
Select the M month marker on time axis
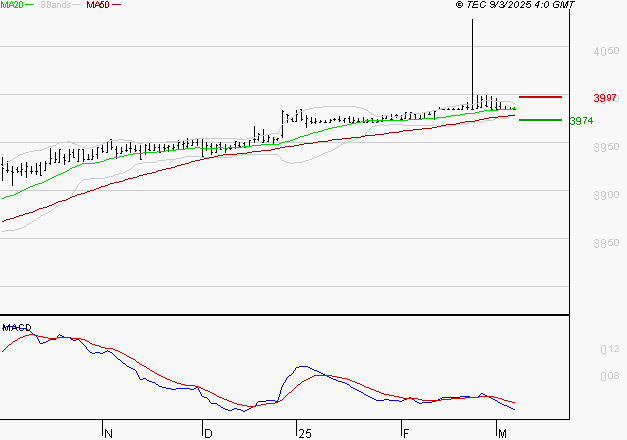coord(502,432)
